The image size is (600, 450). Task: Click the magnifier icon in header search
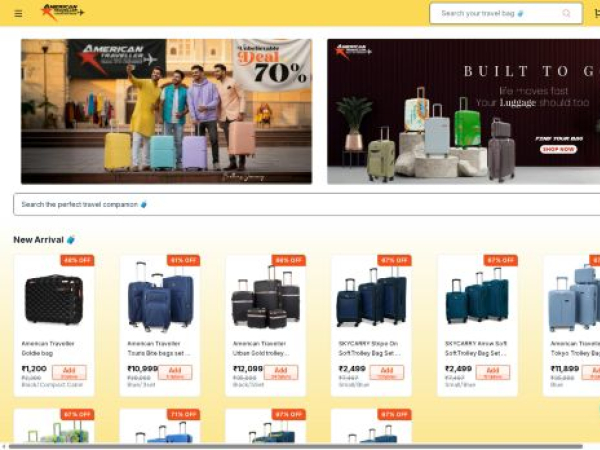tap(566, 13)
